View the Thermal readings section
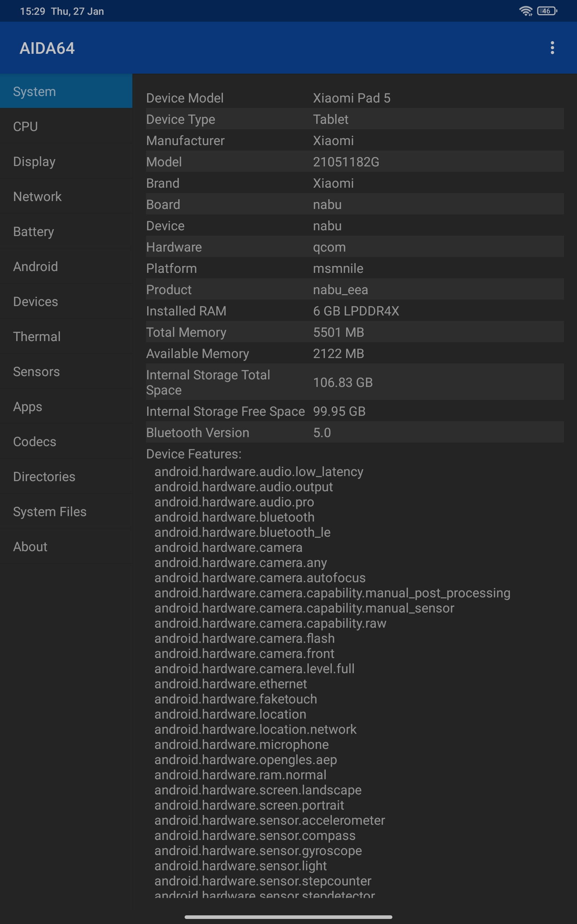 tap(66, 336)
